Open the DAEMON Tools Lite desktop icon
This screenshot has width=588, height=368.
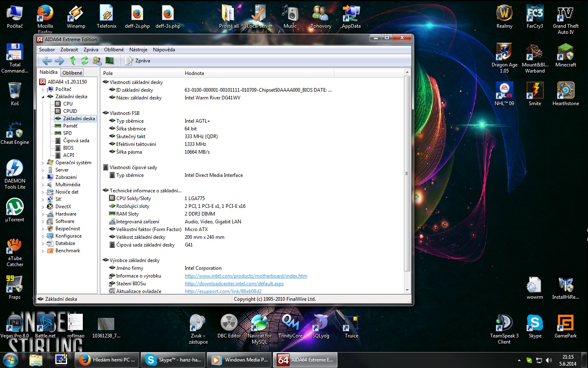[x=15, y=174]
